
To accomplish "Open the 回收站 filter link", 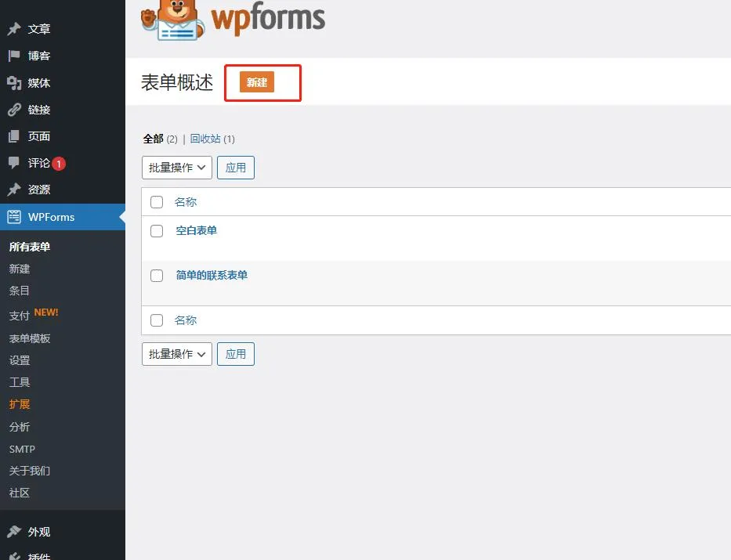I will [205, 139].
